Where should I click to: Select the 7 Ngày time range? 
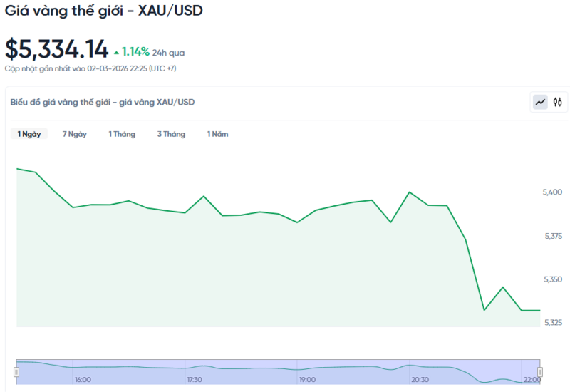[75, 134]
